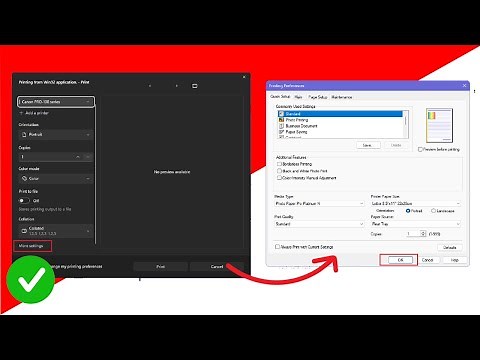Open the Media Type dropdown
The image size is (480, 360).
coord(319,203)
